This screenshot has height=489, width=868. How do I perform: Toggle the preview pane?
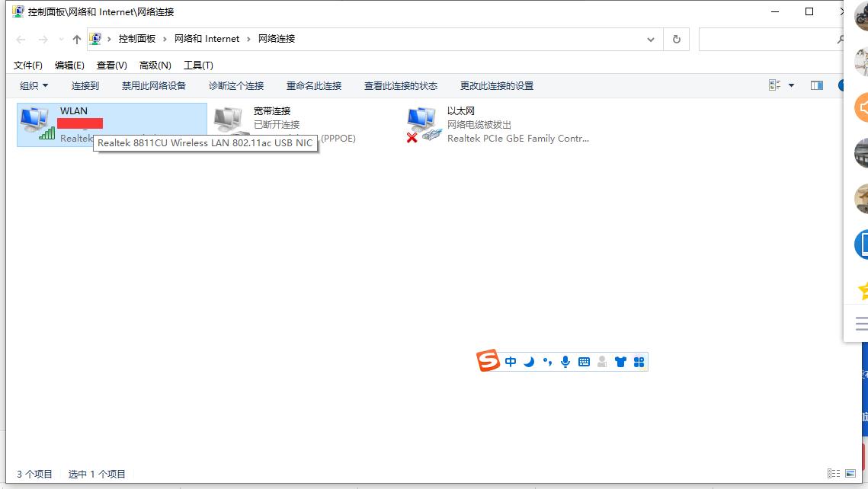point(816,85)
